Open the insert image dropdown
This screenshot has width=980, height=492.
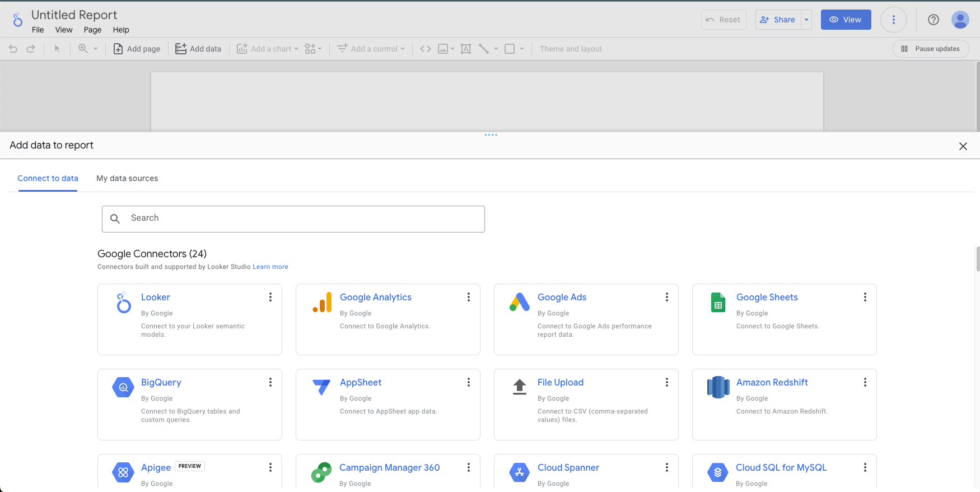pyautogui.click(x=446, y=49)
